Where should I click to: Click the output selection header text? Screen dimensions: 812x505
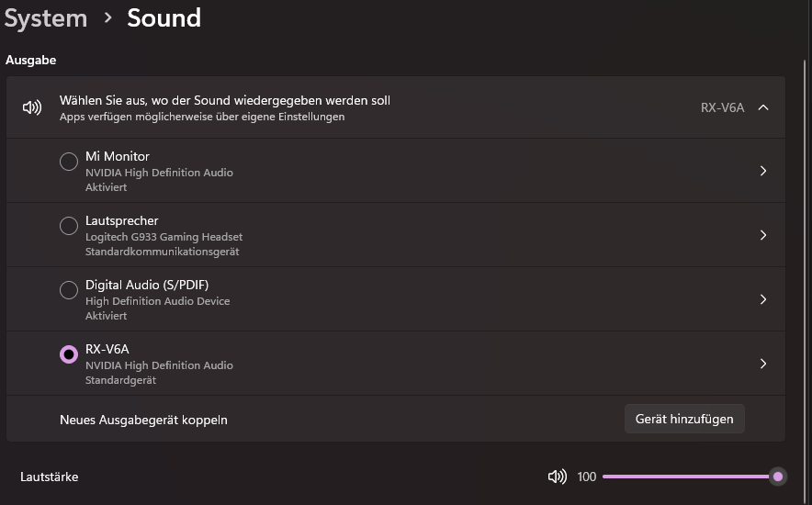tap(225, 100)
